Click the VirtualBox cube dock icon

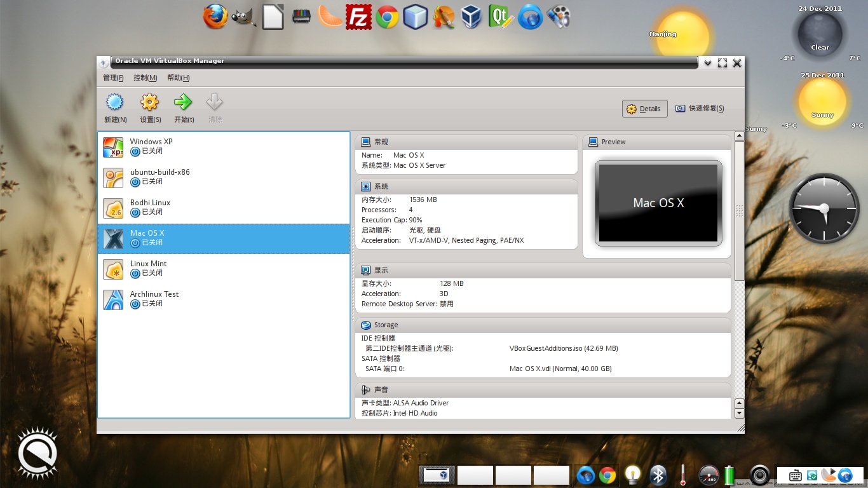coord(472,17)
